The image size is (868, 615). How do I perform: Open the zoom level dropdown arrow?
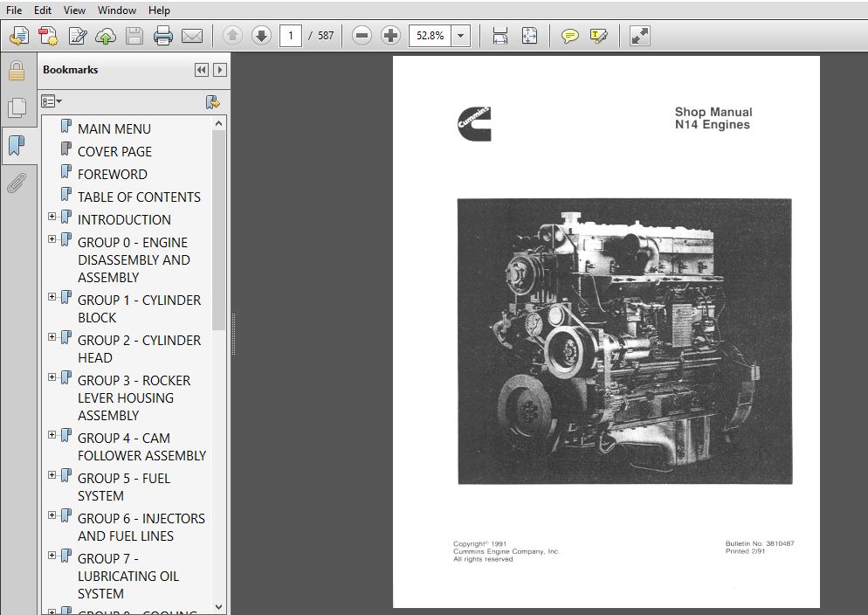[460, 36]
